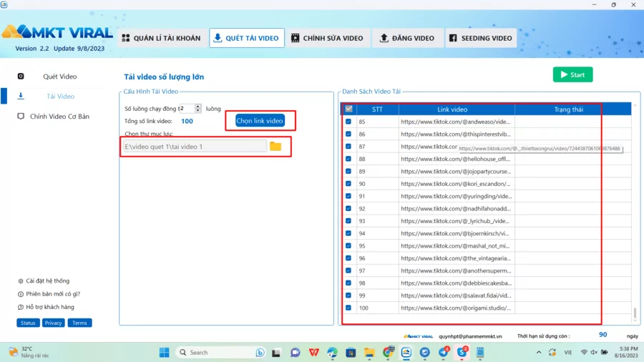Click the yellow folder browse icon
The height and width of the screenshot is (362, 644).
[275, 147]
